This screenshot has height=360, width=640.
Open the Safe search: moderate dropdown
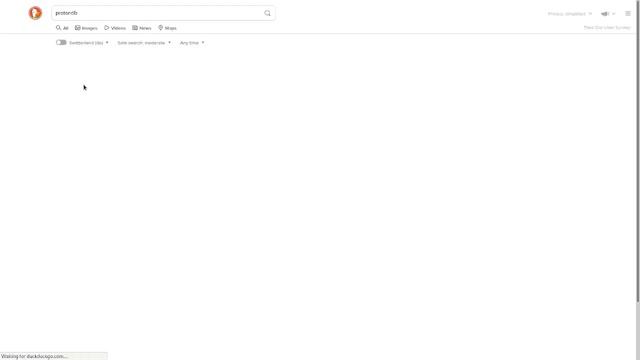click(x=144, y=42)
